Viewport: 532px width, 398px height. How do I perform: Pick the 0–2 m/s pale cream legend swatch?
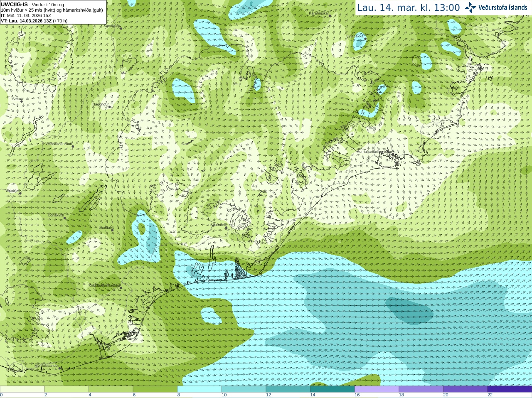pos(22,389)
